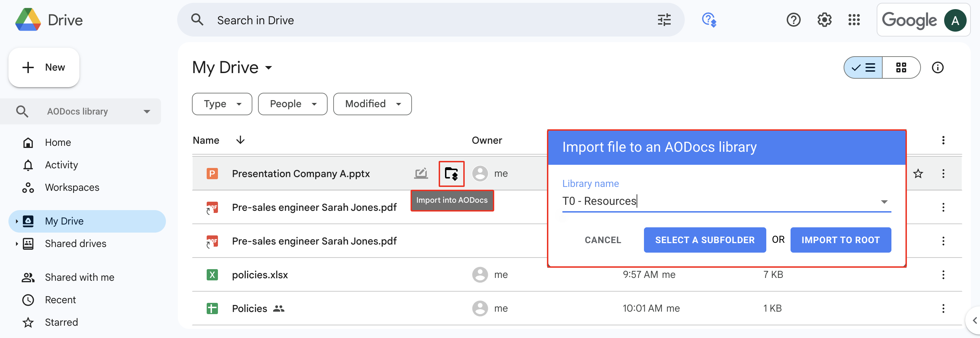
Task: Click the Search in Drive field
Action: coord(431,20)
